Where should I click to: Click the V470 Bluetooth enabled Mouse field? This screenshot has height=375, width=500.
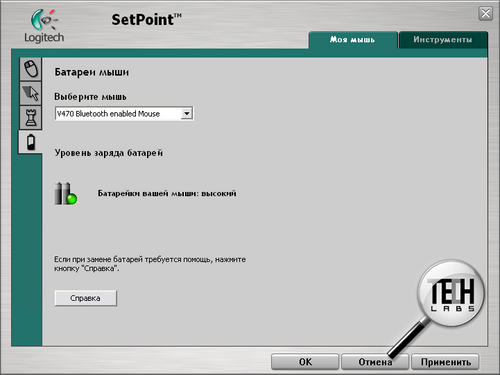[124, 114]
